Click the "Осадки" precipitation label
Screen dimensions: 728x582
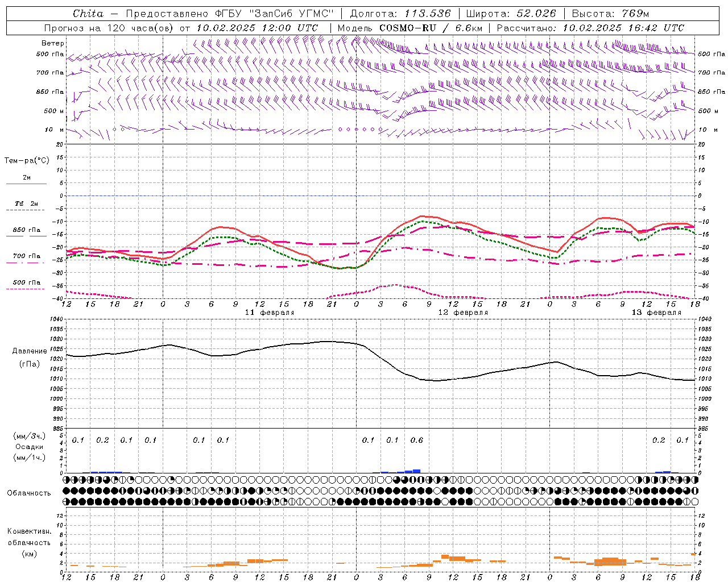(x=30, y=447)
